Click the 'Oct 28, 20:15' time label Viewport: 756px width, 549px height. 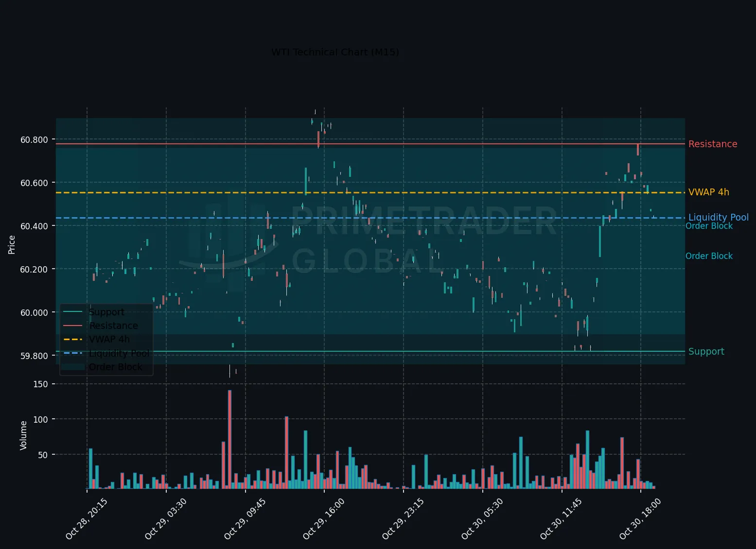[x=87, y=519]
